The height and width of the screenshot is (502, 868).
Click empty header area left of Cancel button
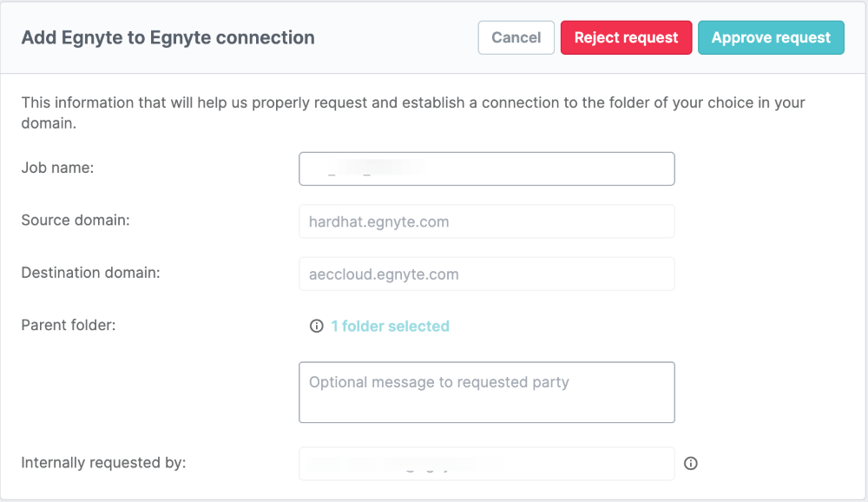(396, 37)
